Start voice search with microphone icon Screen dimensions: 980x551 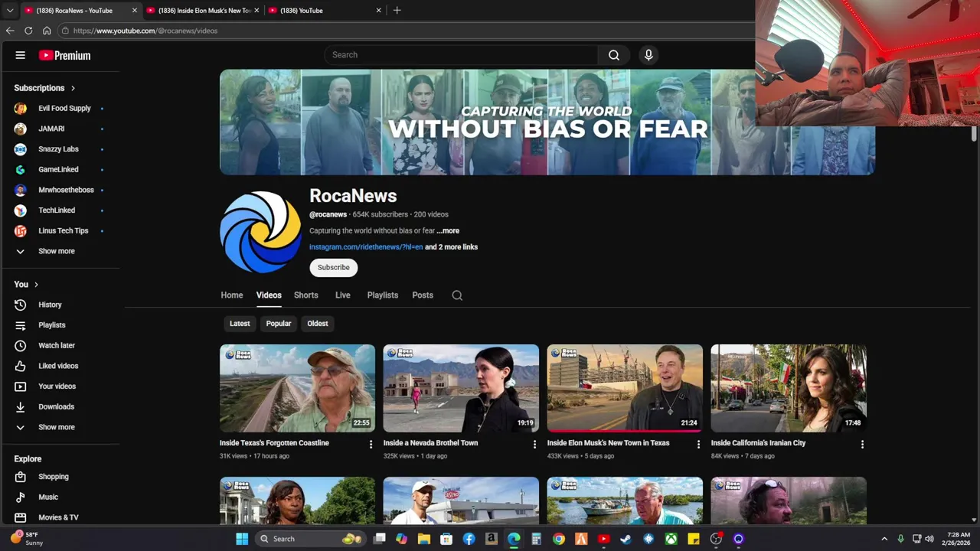(648, 55)
